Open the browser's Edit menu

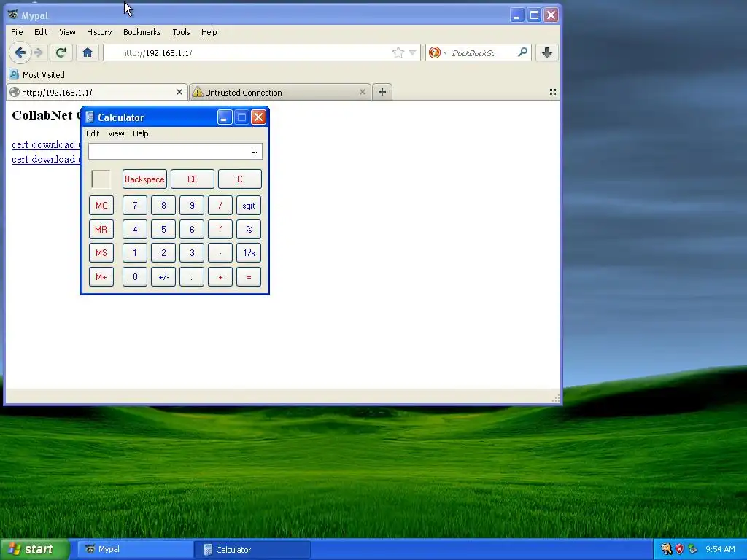pos(41,32)
